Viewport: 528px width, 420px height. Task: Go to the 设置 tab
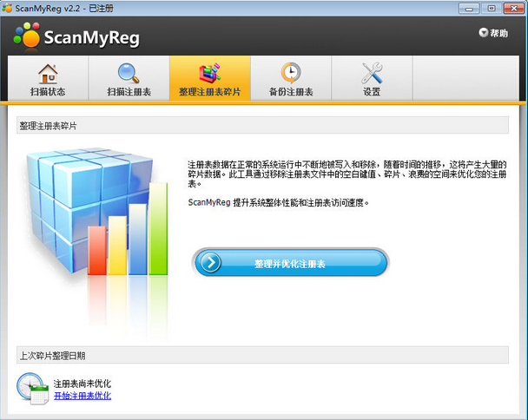click(x=372, y=78)
